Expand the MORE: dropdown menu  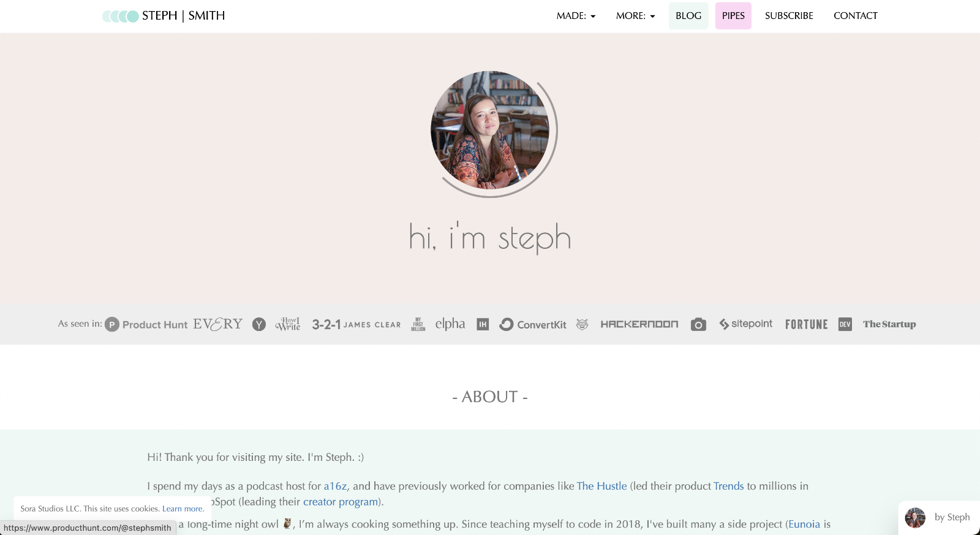635,16
